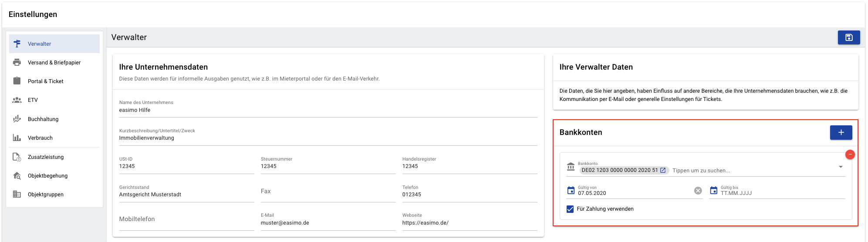Click the blue save icon button

pyautogui.click(x=848, y=37)
